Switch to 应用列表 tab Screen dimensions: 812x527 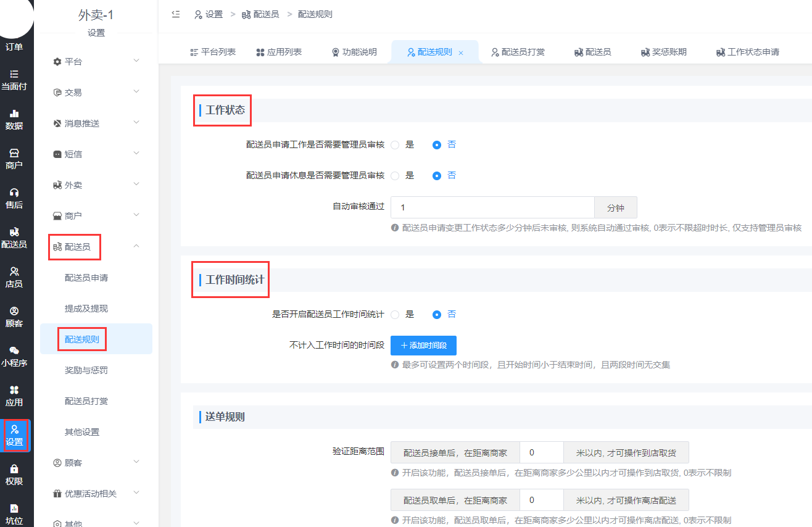pos(279,52)
